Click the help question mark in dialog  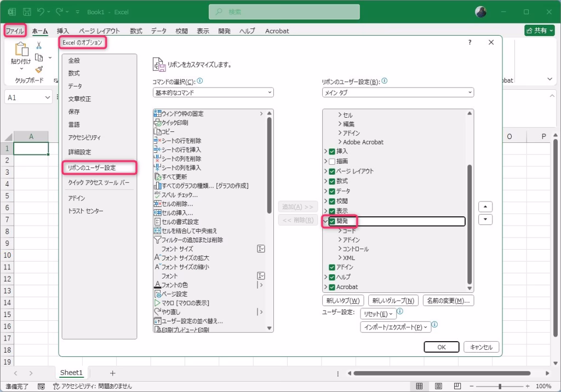pos(470,43)
